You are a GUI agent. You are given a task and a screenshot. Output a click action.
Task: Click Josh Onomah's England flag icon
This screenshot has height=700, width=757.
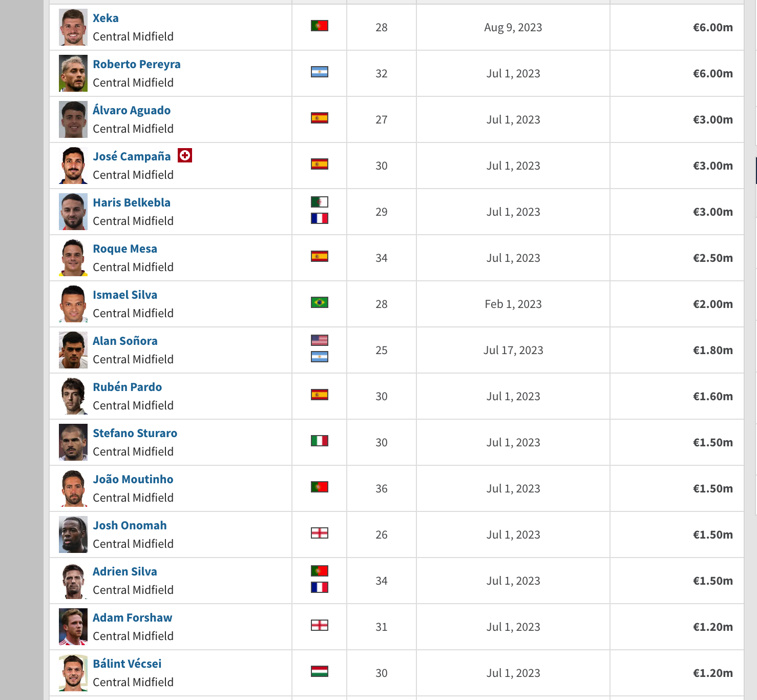[x=320, y=533]
